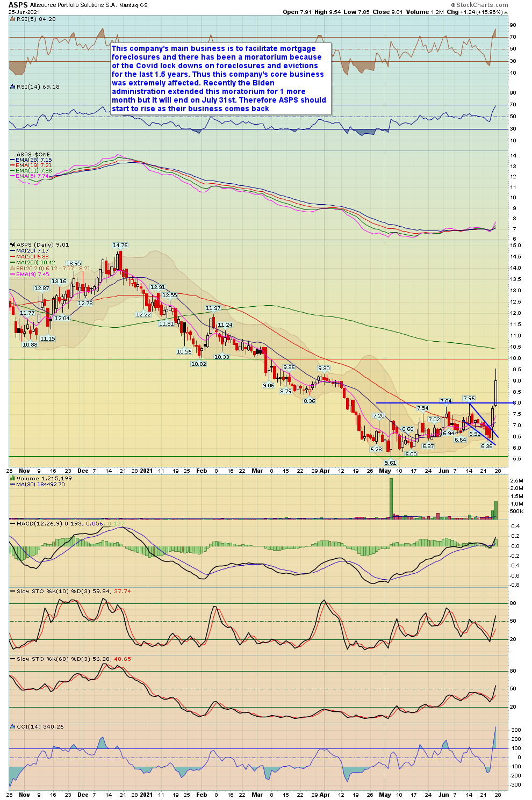Click the 13.95 price label
The image size is (532, 800).
coord(74,263)
